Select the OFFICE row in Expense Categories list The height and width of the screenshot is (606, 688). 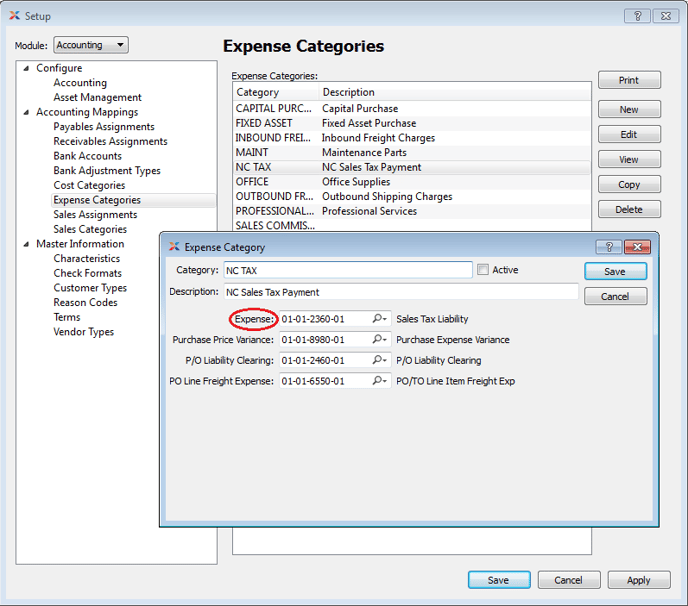tap(252, 182)
